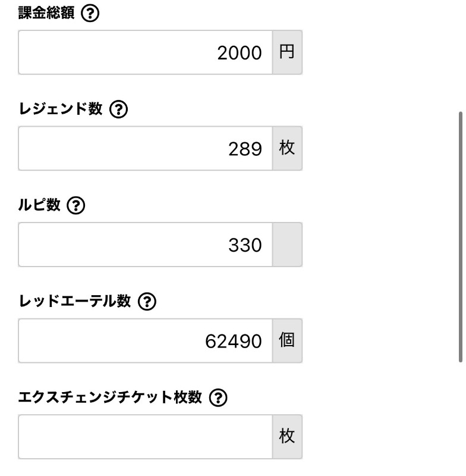Open レッドエーテル数 help tooltip icon

point(147,302)
